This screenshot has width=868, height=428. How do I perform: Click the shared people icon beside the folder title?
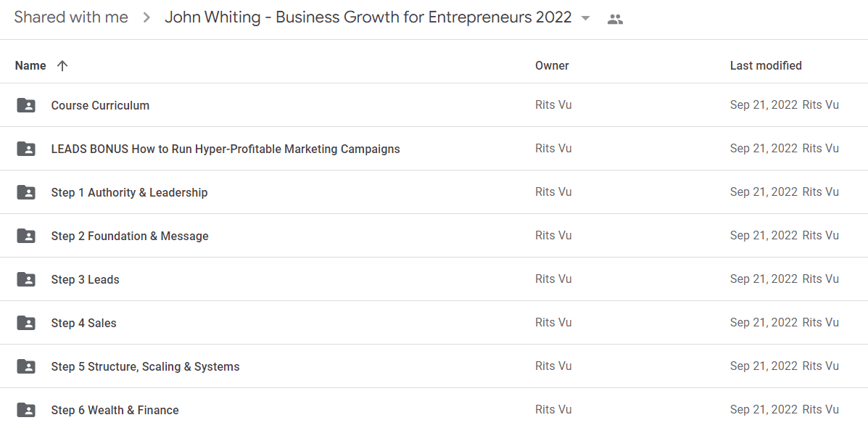(615, 19)
